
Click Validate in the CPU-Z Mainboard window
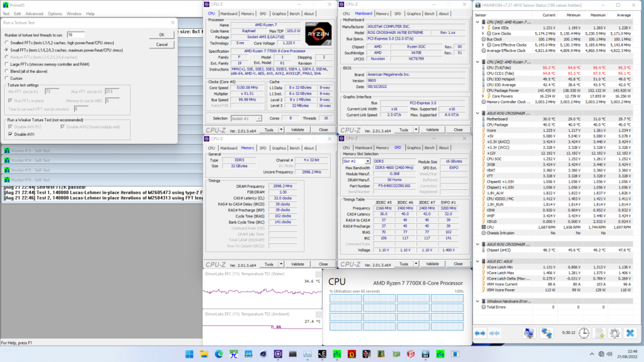point(432,129)
